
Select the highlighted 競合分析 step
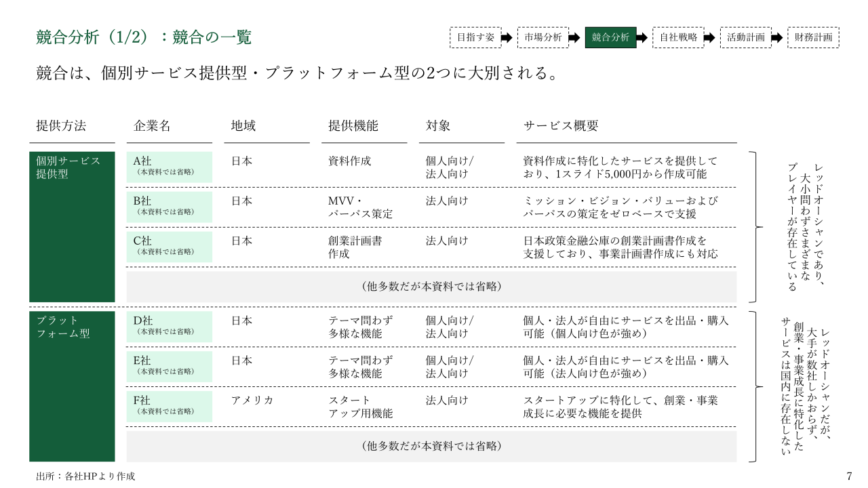tap(610, 37)
